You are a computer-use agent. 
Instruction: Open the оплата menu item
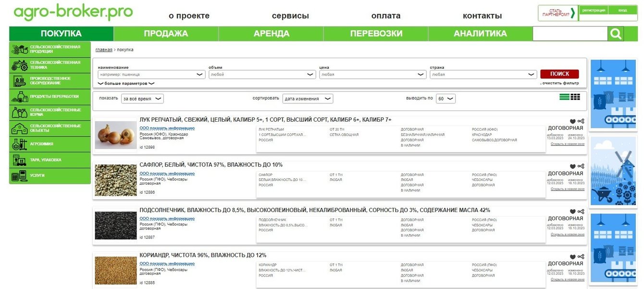(x=386, y=16)
